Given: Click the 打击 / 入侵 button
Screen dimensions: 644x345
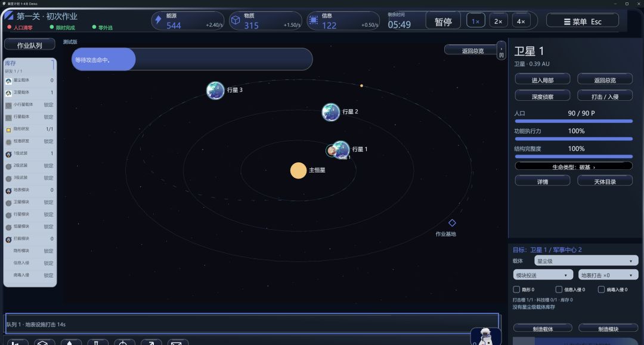Looking at the screenshot, I should tap(605, 96).
